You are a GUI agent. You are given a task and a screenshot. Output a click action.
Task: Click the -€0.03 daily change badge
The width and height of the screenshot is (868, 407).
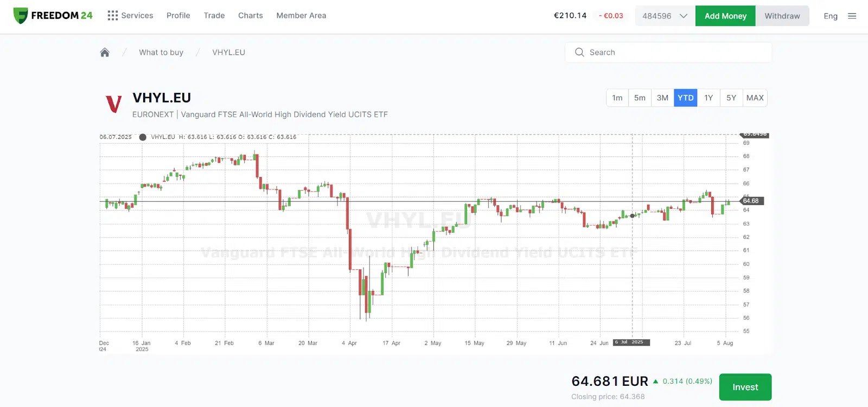[611, 16]
